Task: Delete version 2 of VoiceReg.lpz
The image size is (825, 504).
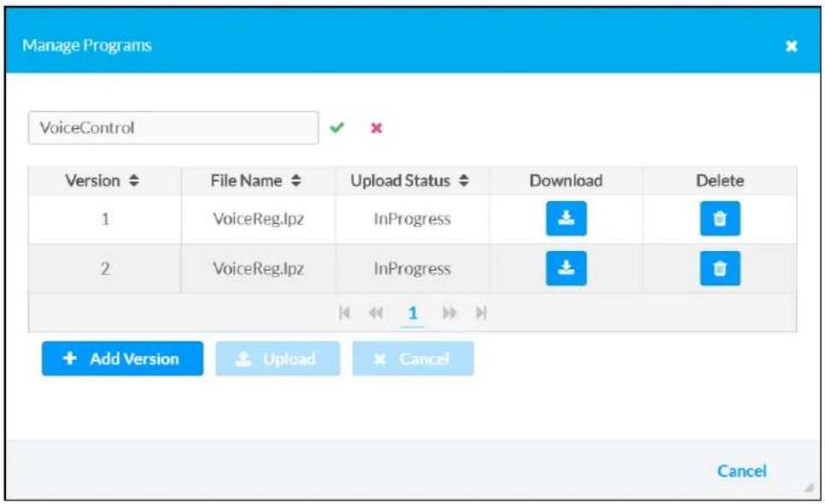Action: (x=720, y=268)
